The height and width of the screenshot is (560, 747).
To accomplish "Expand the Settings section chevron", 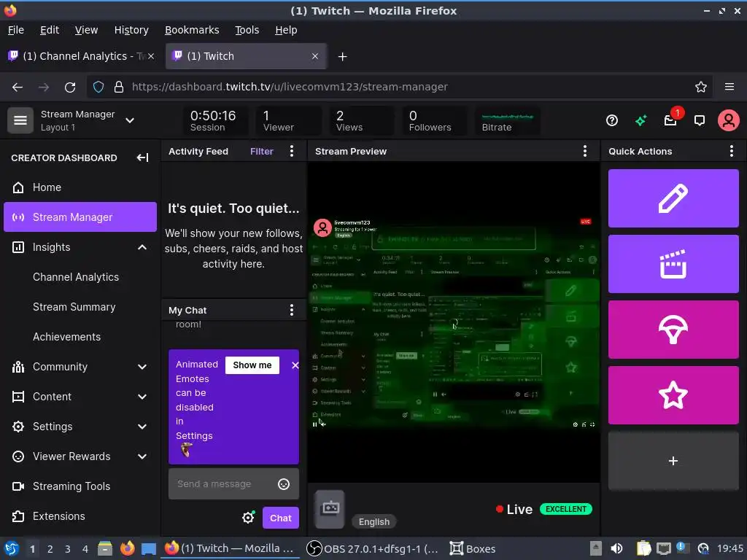I will [142, 427].
